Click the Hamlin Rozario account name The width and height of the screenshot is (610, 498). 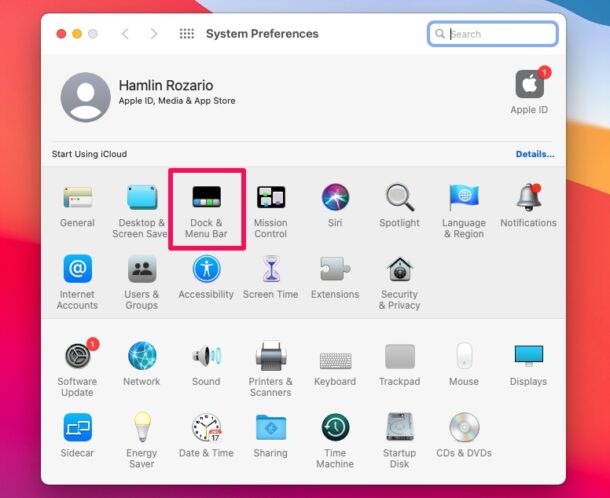click(x=166, y=85)
